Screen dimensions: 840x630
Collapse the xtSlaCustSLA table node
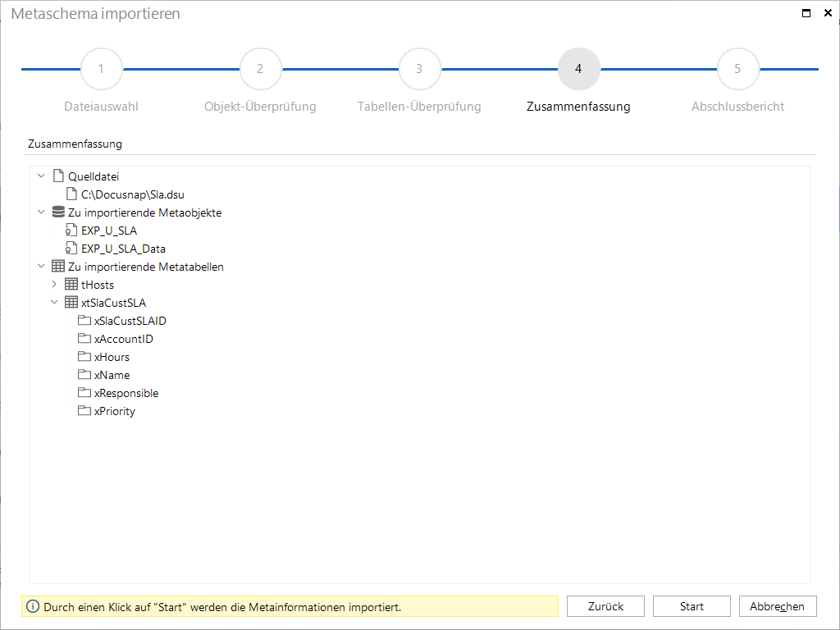tap(54, 302)
